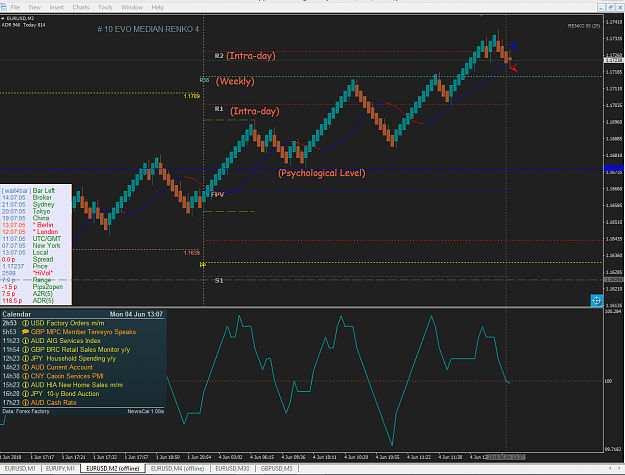
Task: Open the View menu
Action: click(x=34, y=7)
